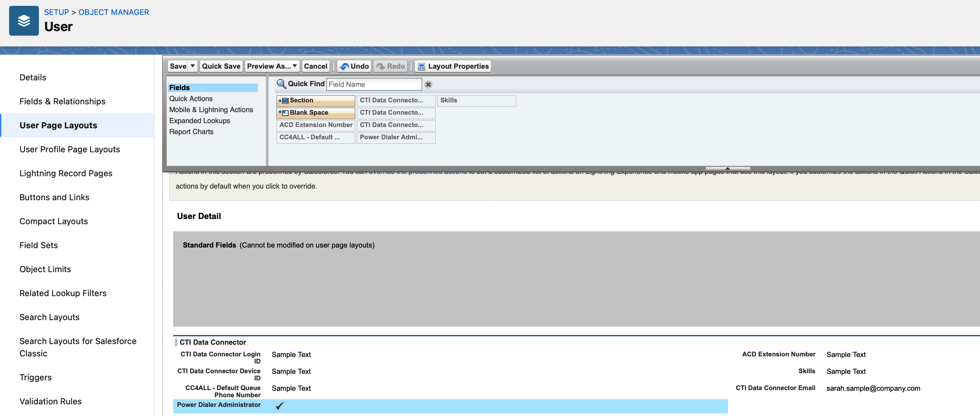Click the Quick Find magnifier icon
This screenshot has height=416, width=980.
click(x=281, y=84)
